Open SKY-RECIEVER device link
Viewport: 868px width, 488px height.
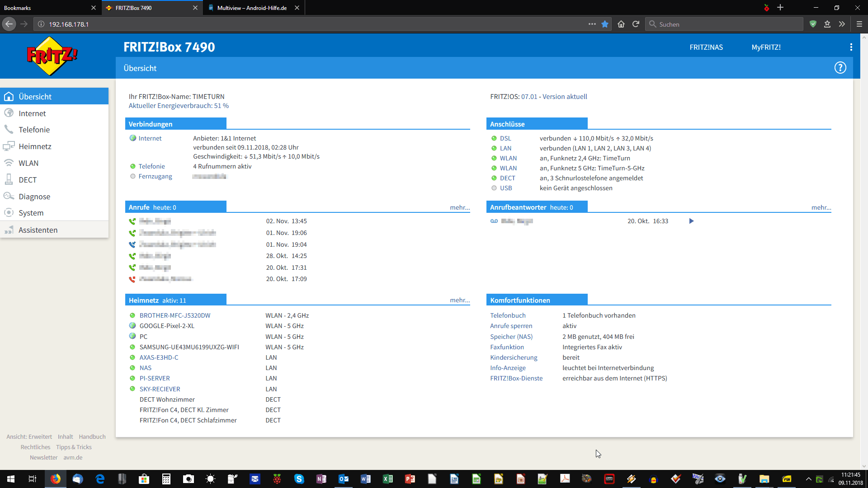pyautogui.click(x=160, y=389)
